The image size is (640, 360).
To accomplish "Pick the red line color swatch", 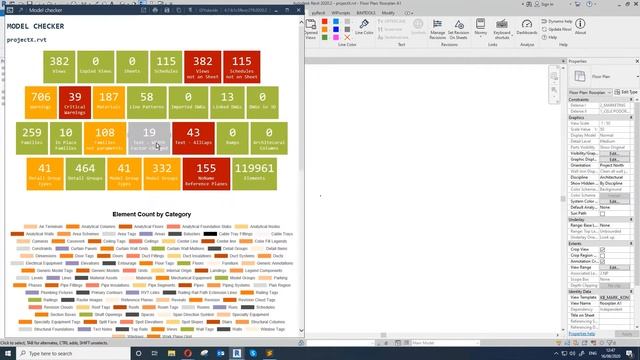I will click(324, 21).
